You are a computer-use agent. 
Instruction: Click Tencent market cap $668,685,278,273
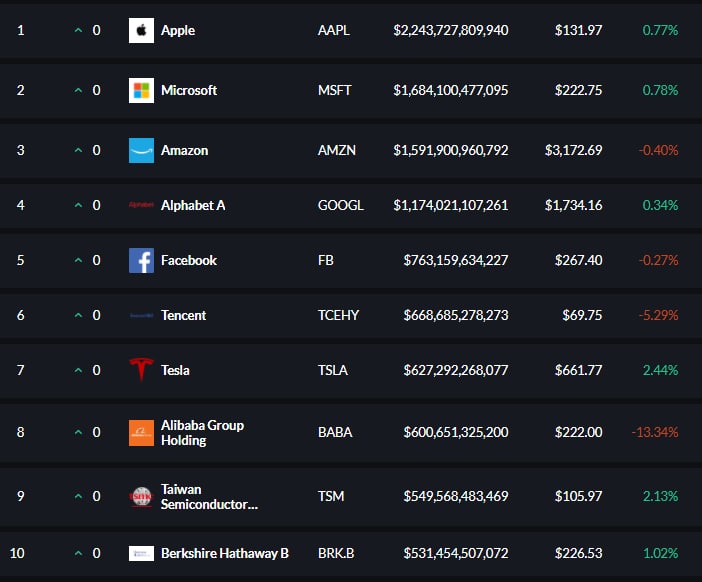point(456,316)
